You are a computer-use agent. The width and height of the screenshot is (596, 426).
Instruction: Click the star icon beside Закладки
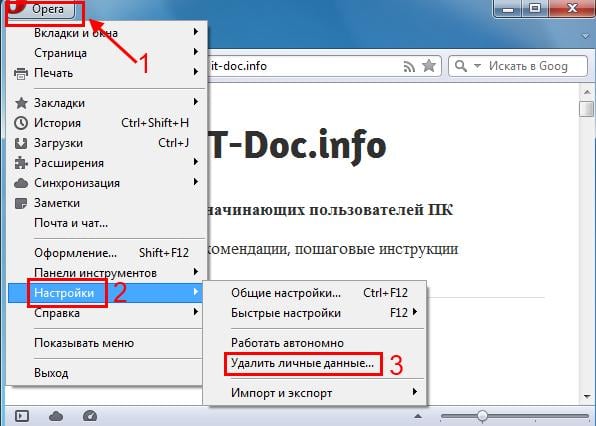21,103
